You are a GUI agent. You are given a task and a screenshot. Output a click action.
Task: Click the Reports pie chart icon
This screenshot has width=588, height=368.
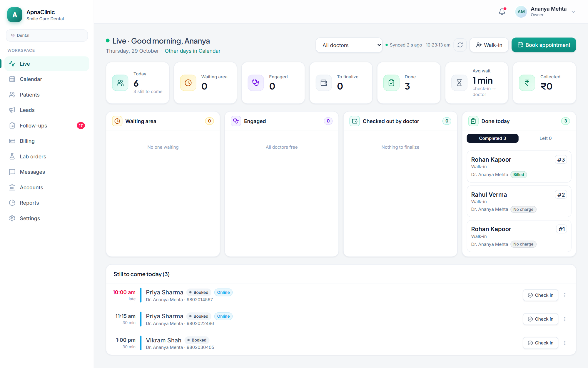coord(12,203)
